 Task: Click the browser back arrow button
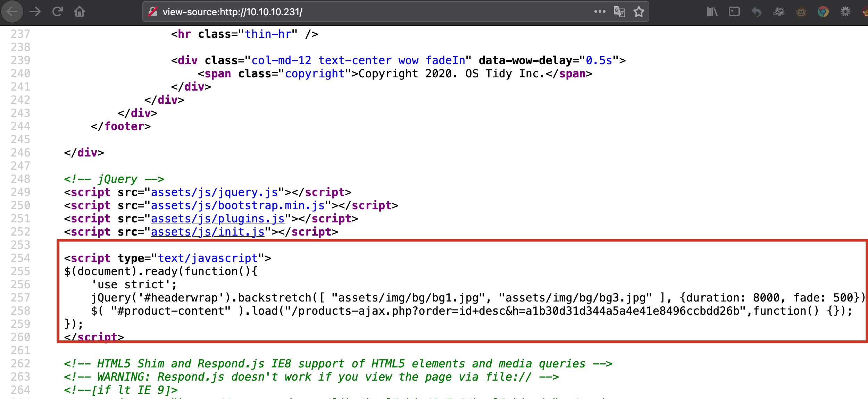point(12,12)
